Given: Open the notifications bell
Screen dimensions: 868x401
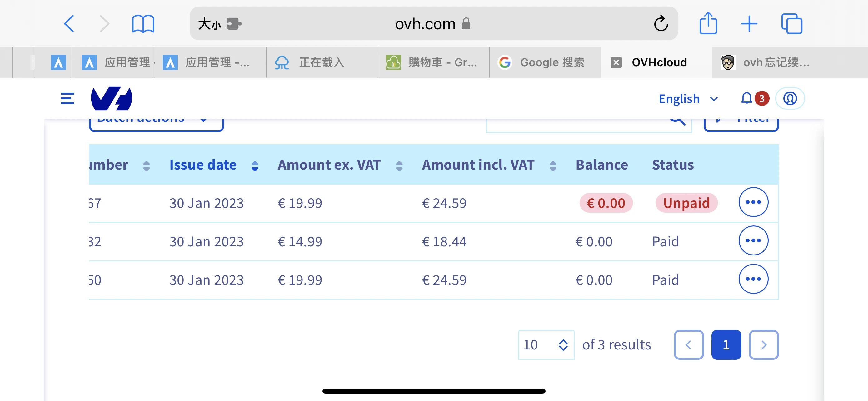Looking at the screenshot, I should pyautogui.click(x=746, y=98).
